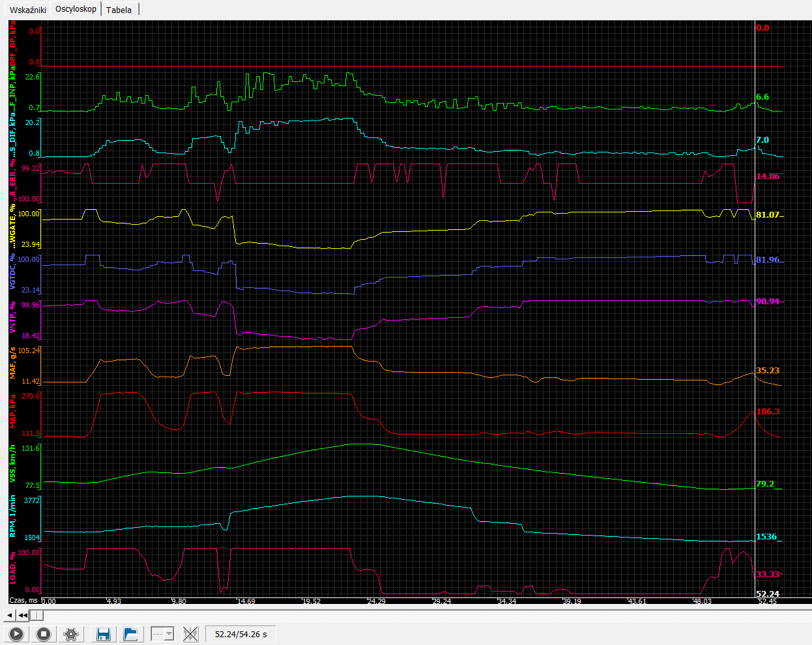Click the VGTDC cursor value 81.96
Viewport: 812px width, 645px height.
click(x=768, y=260)
